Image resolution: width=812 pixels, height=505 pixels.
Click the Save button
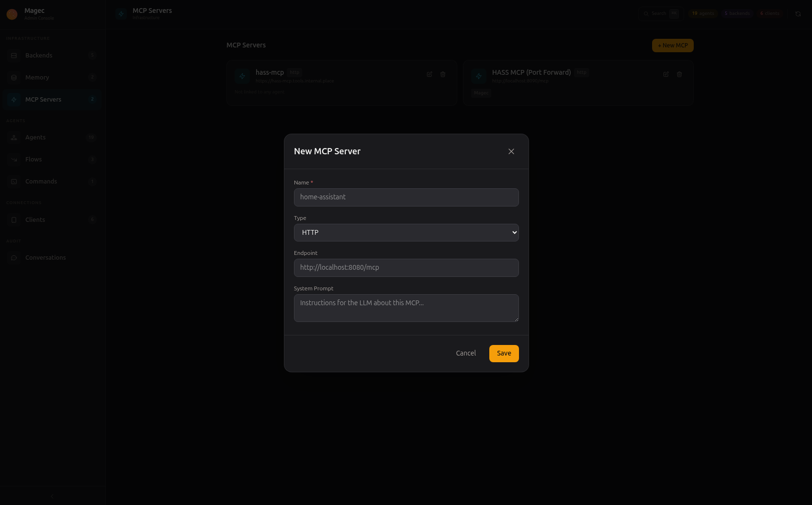pos(504,353)
